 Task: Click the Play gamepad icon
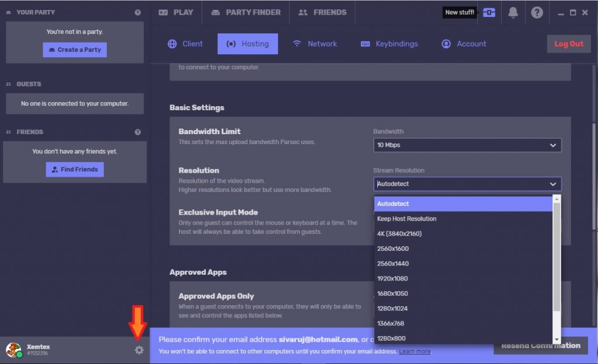(164, 13)
